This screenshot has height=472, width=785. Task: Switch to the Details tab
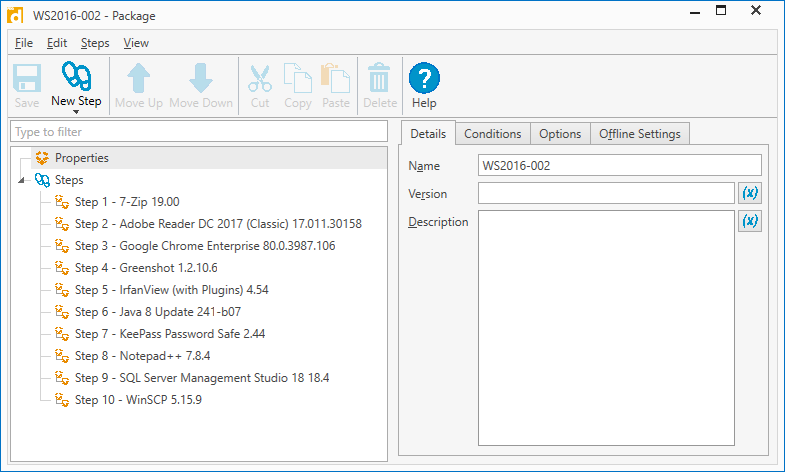click(428, 134)
